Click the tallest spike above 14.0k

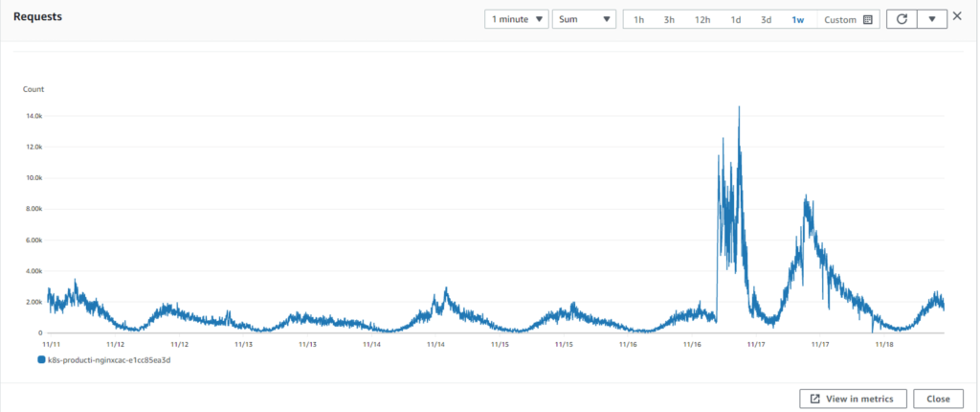[739, 108]
